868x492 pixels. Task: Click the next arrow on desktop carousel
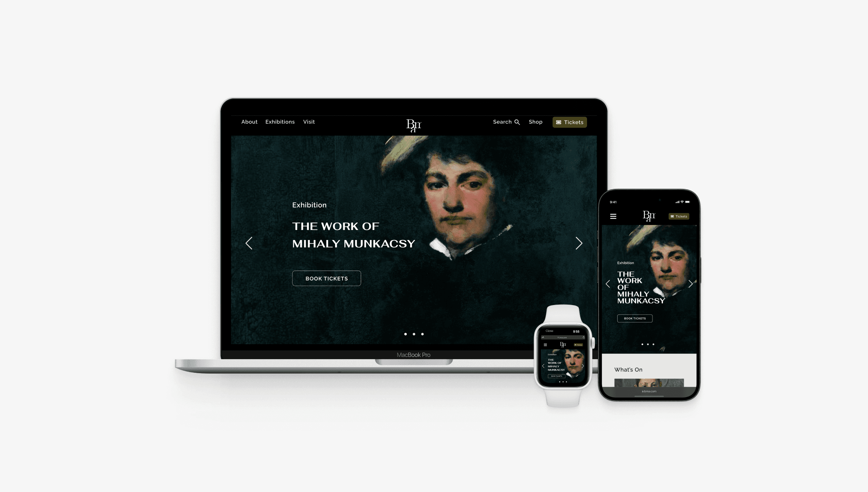coord(579,243)
